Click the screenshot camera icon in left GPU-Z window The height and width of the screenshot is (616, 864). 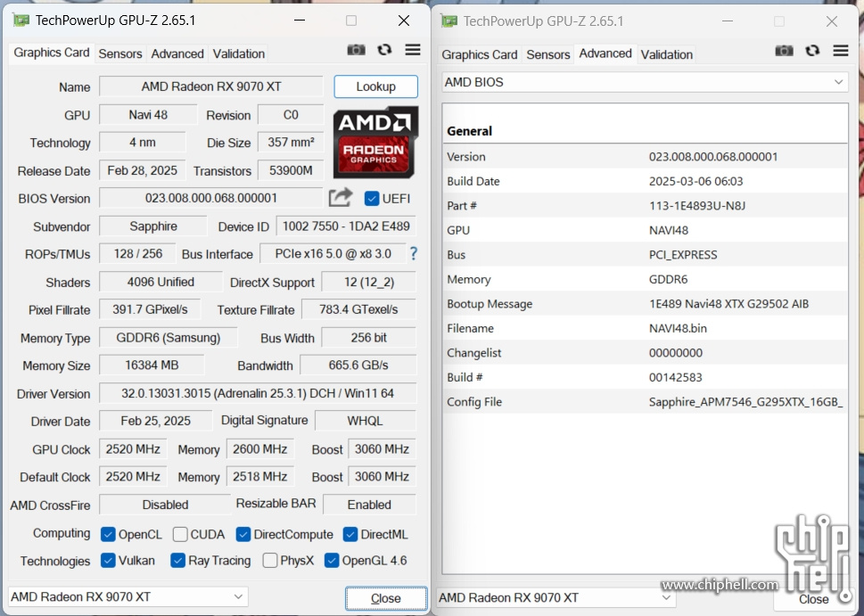(356, 50)
